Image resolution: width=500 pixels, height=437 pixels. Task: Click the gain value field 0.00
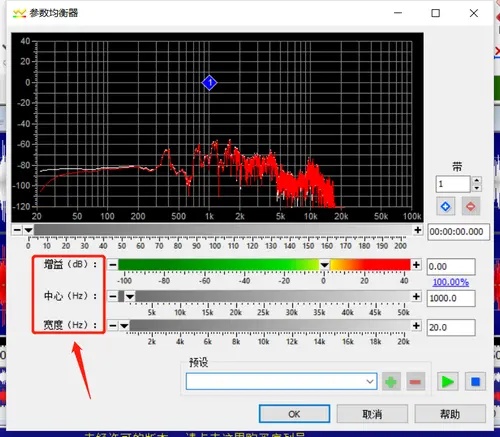[451, 267]
